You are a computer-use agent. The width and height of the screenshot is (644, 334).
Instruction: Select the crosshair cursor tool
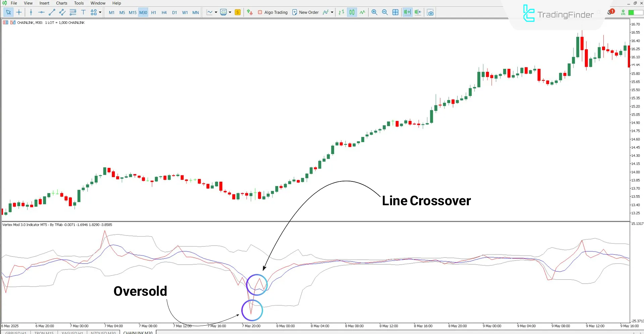click(19, 12)
